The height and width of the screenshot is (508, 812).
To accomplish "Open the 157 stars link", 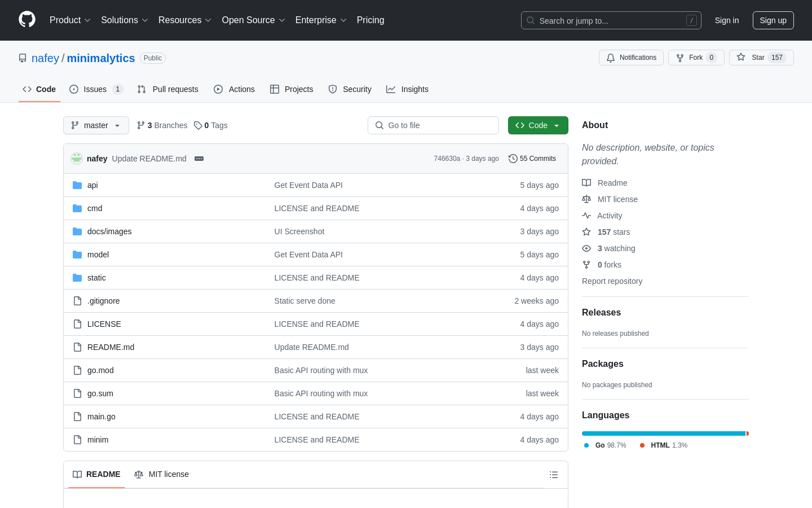I will (x=614, y=232).
